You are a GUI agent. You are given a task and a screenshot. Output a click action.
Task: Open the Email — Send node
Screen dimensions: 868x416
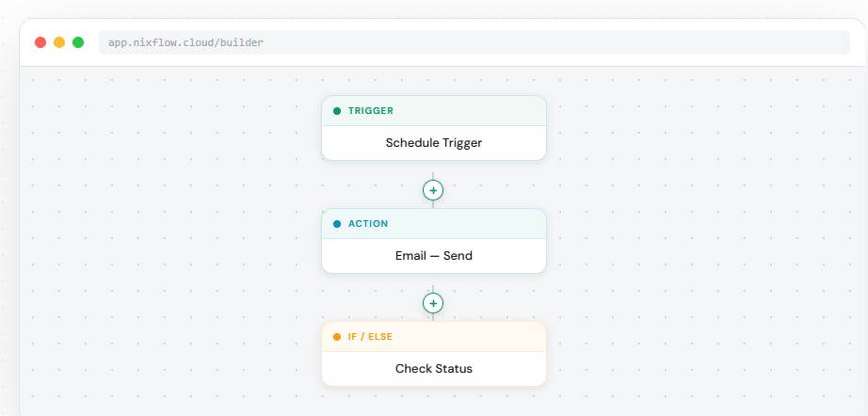(434, 256)
